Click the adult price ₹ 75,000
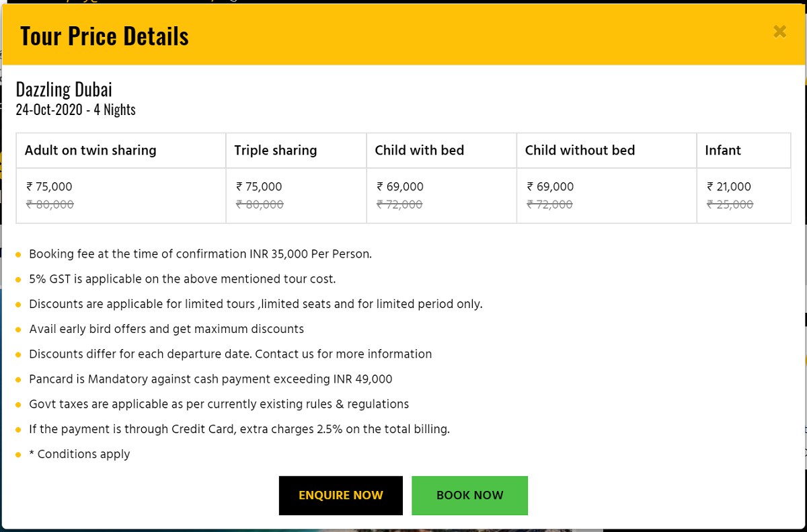Viewport: 807px width, 532px height. 49,186
